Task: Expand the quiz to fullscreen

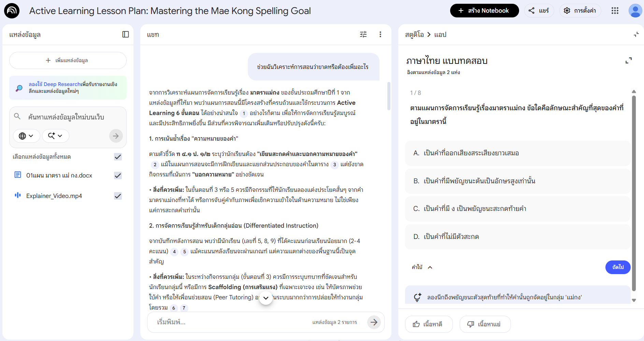Action: click(x=628, y=60)
